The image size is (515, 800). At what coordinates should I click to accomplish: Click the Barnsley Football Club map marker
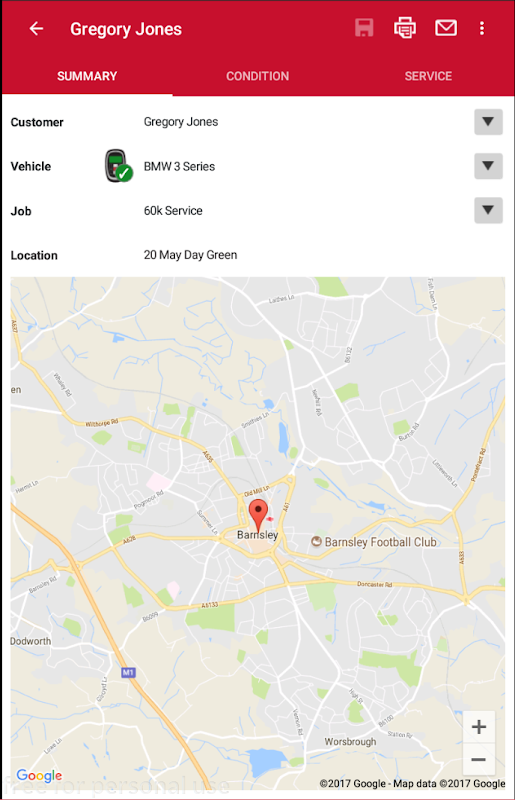[x=316, y=542]
